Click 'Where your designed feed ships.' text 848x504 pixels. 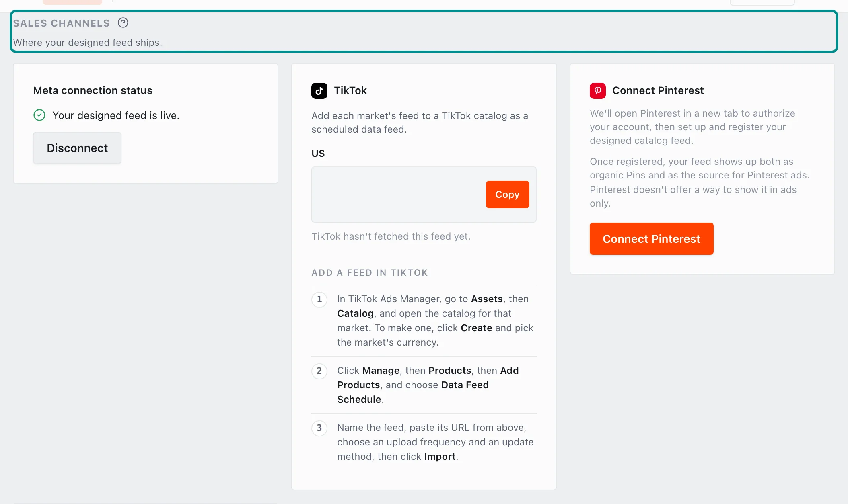click(x=88, y=43)
